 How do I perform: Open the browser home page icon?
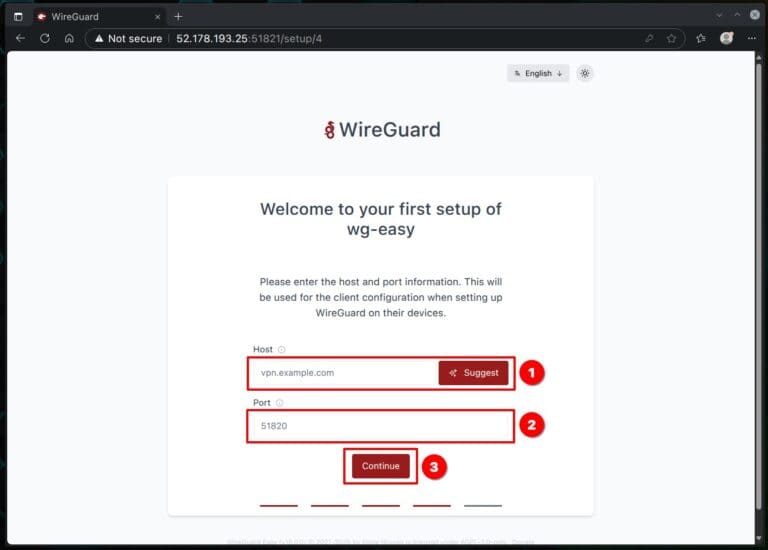[x=69, y=38]
